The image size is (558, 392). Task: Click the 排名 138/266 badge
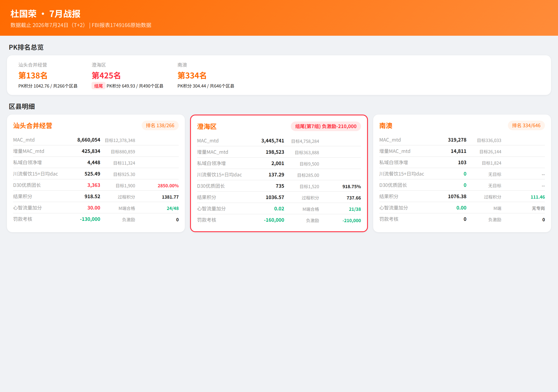coord(160,126)
